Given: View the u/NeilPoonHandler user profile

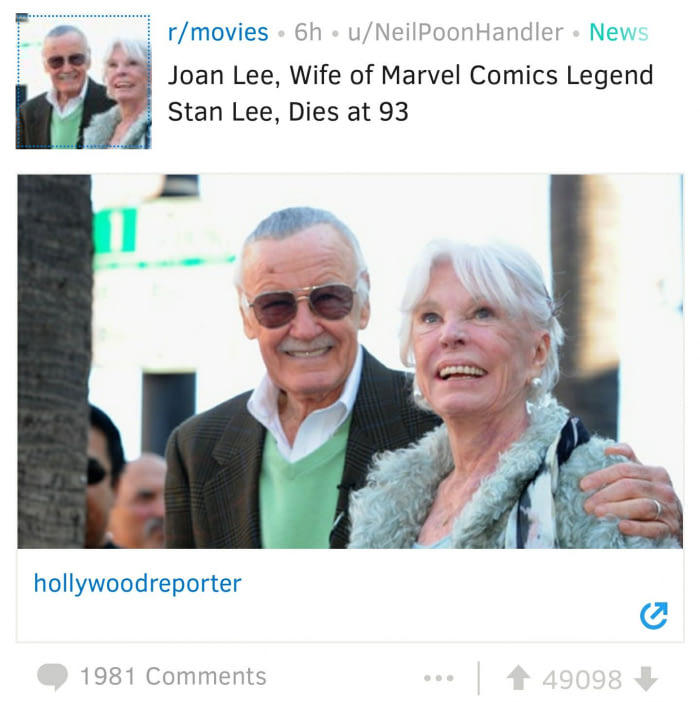Looking at the screenshot, I should (x=455, y=32).
